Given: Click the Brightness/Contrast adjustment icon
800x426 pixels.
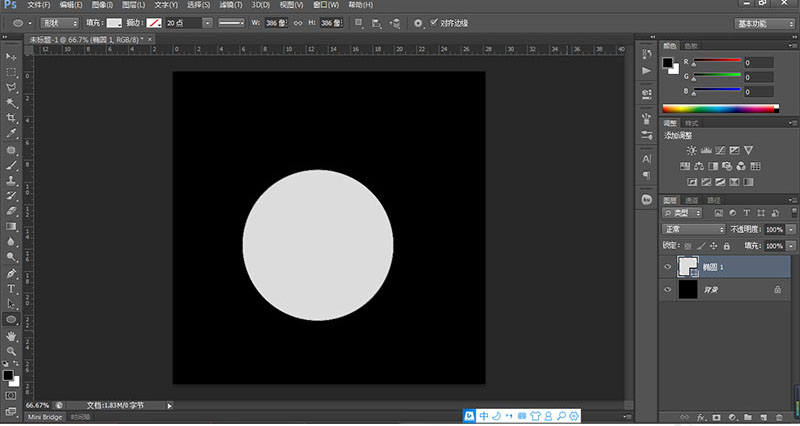Looking at the screenshot, I should tap(691, 150).
